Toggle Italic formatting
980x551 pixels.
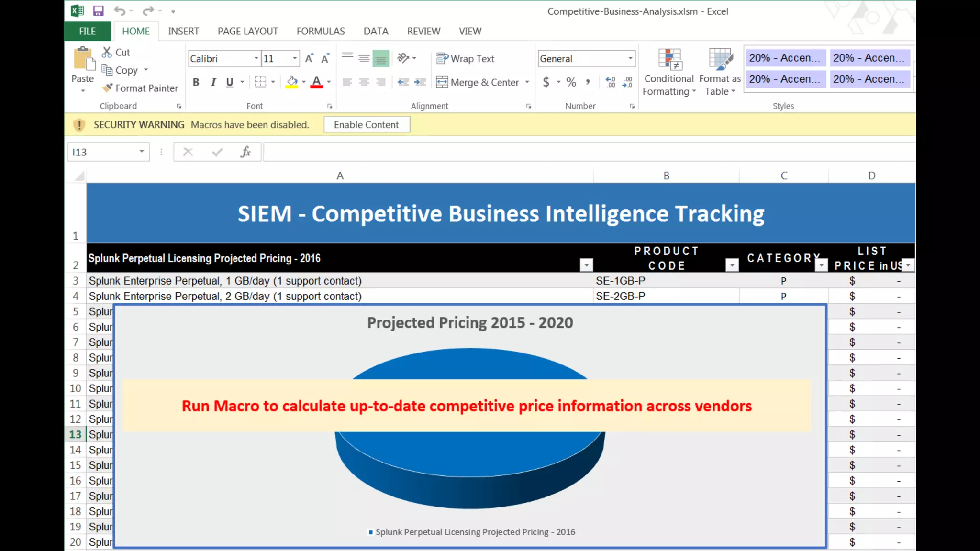213,82
